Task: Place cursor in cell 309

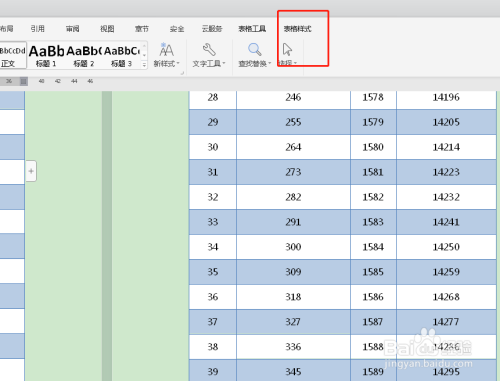Action: pos(293,272)
